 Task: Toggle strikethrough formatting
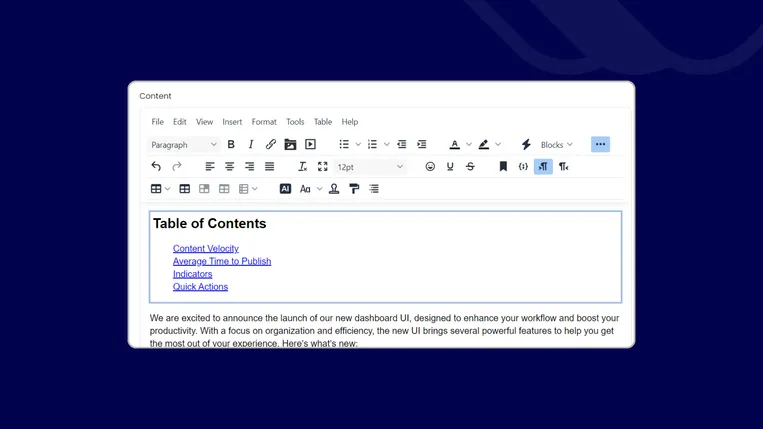[x=470, y=167]
